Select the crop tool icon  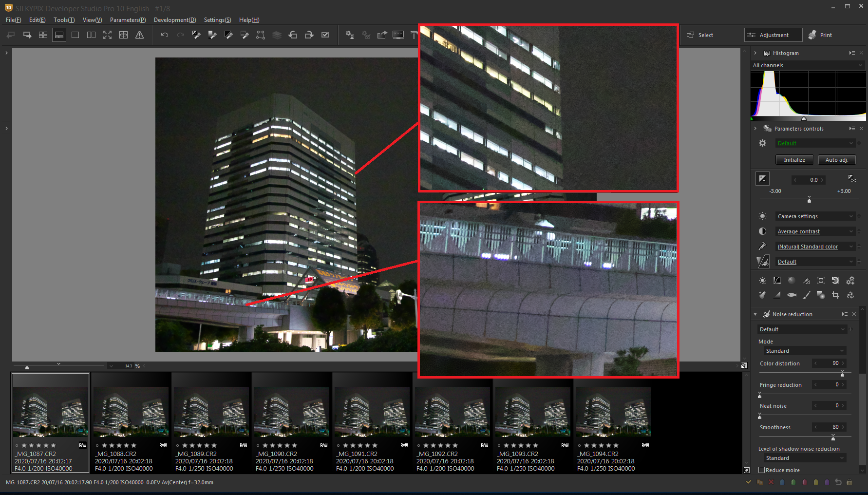point(835,295)
